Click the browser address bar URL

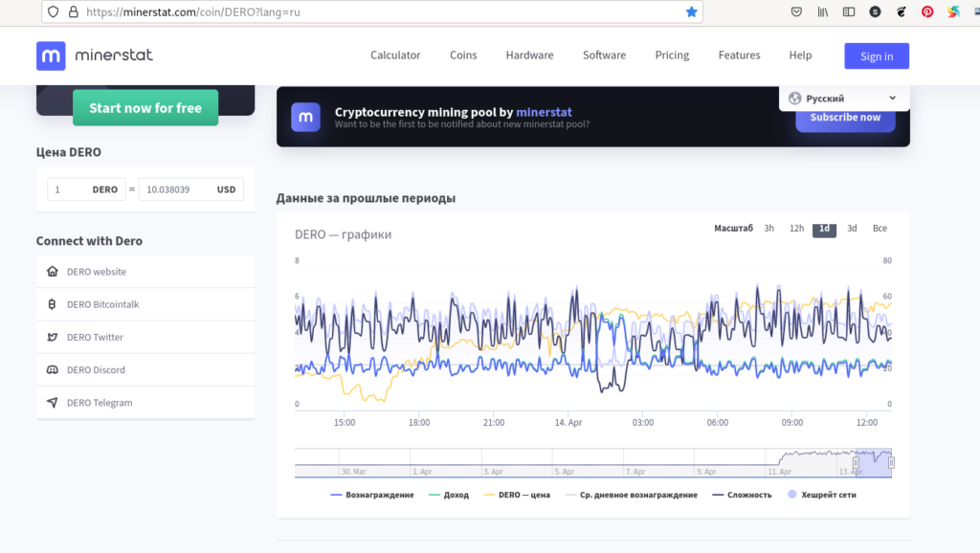[x=193, y=11]
